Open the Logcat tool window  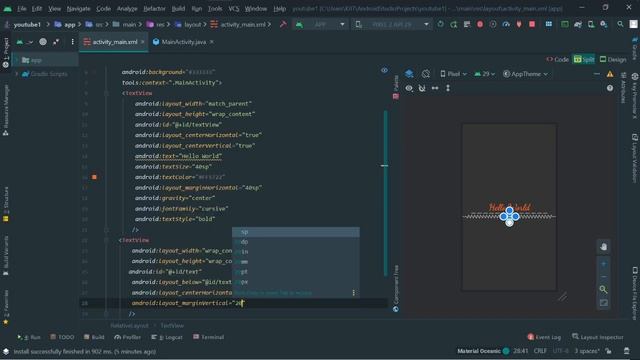[167, 337]
